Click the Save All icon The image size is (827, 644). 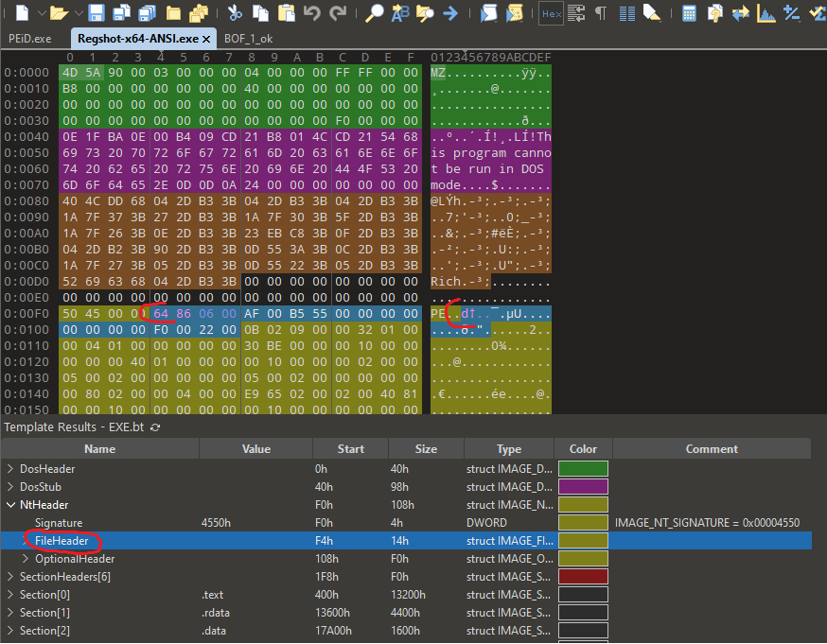point(148,12)
